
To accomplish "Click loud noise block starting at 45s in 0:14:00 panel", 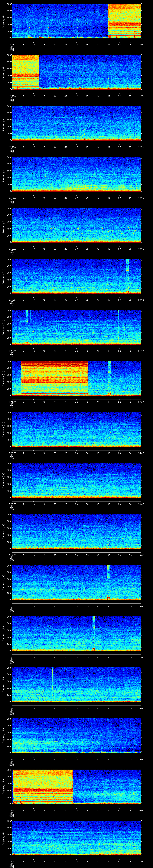I will click(125, 21).
